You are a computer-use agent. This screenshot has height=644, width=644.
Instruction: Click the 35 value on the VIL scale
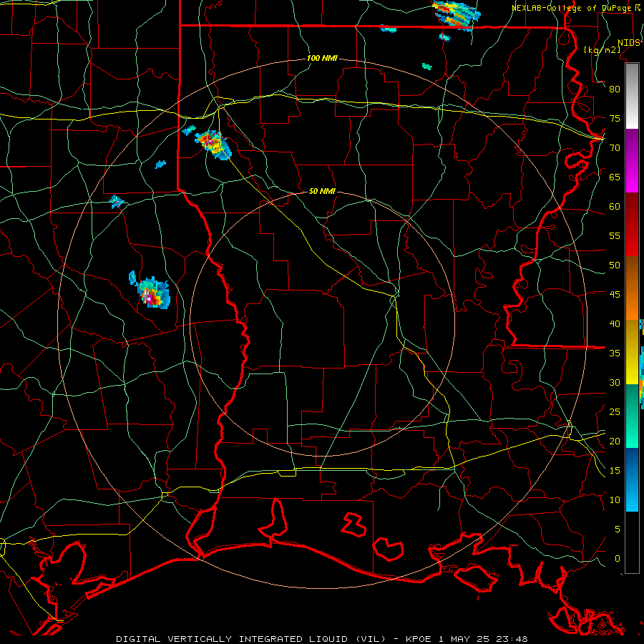615,353
